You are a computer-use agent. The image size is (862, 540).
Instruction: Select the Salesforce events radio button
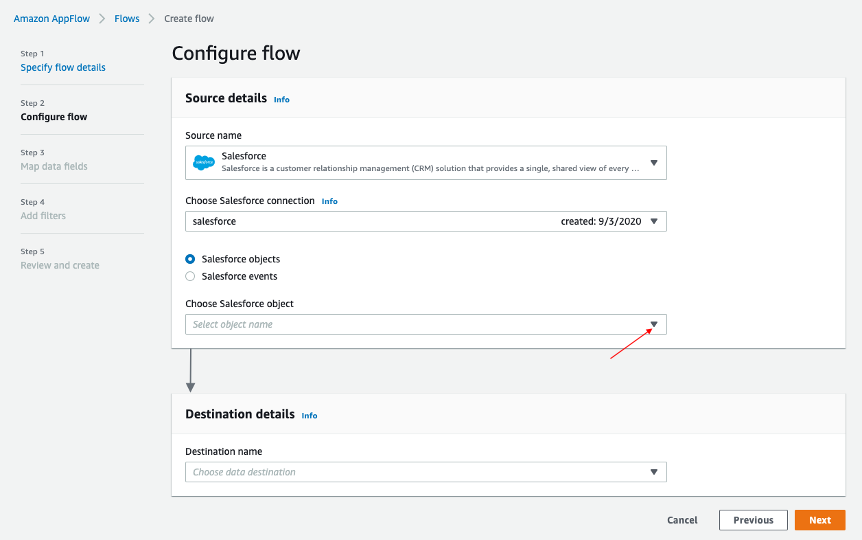point(191,276)
